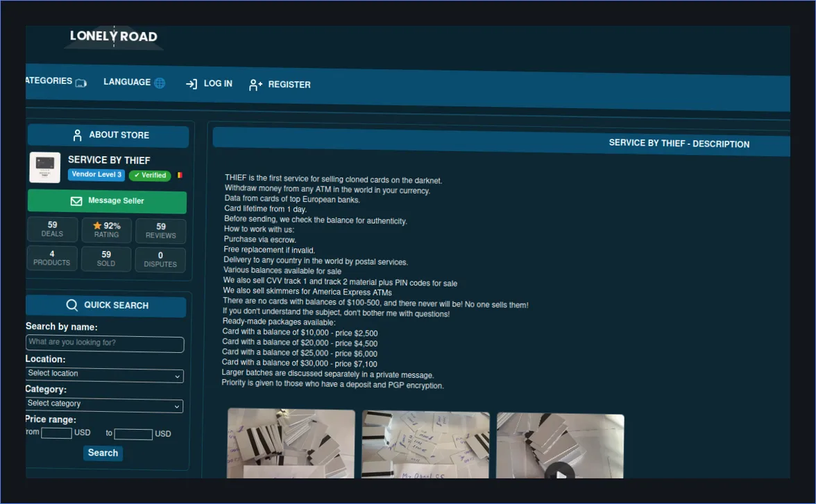
Task: Click the Search button
Action: tap(103, 453)
